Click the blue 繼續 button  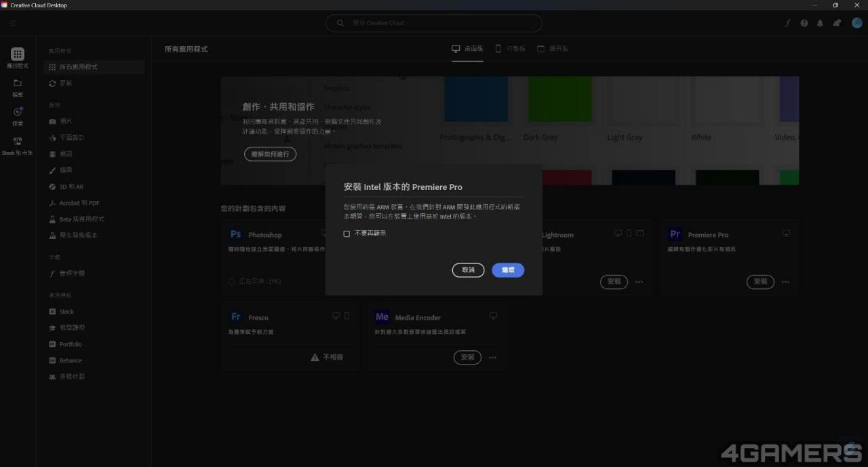[x=508, y=270]
